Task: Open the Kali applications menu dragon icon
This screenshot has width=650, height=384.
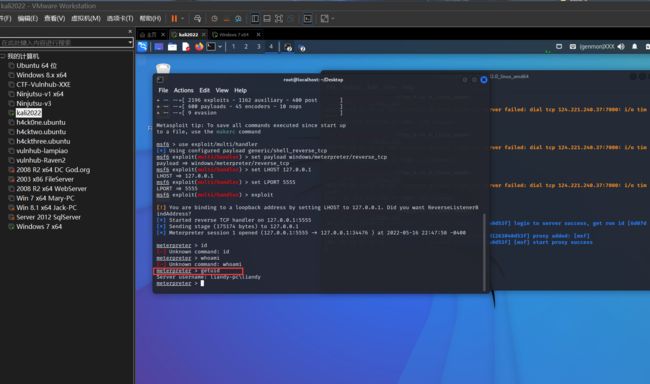Action: coord(143,47)
